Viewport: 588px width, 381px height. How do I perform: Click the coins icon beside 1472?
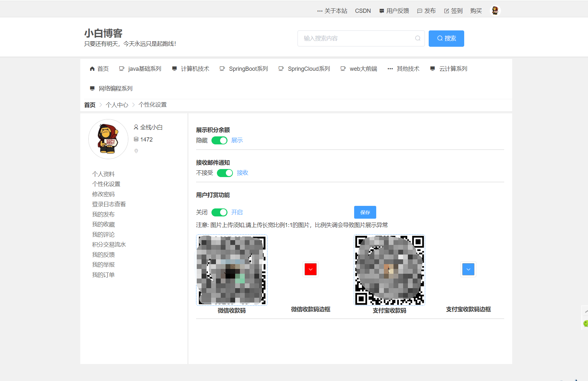click(x=136, y=139)
